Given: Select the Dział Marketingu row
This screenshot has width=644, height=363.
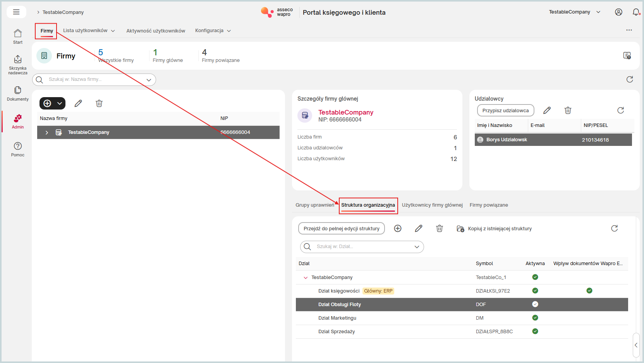Looking at the screenshot, I should click(462, 318).
